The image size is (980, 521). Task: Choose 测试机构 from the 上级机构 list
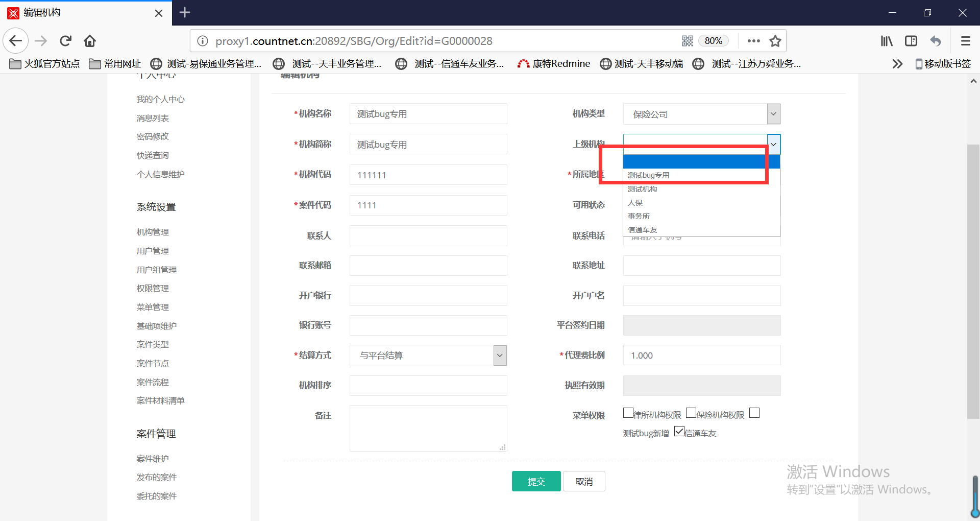(701, 189)
